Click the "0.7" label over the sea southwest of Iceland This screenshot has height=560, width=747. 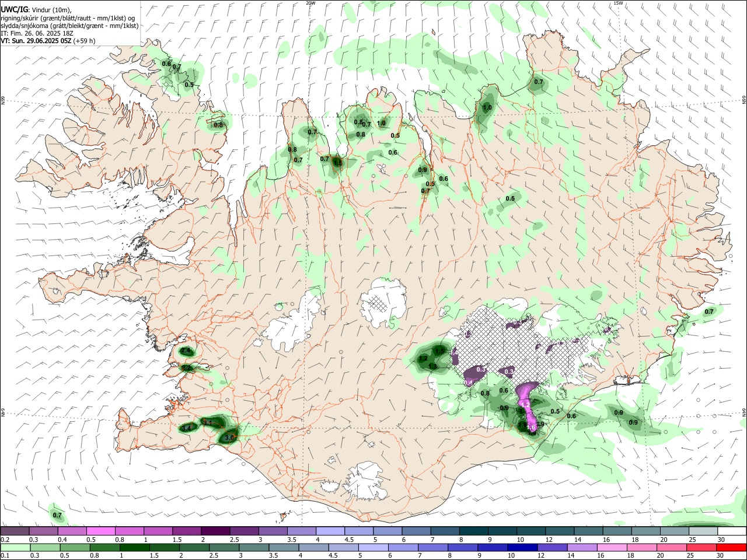[57, 515]
